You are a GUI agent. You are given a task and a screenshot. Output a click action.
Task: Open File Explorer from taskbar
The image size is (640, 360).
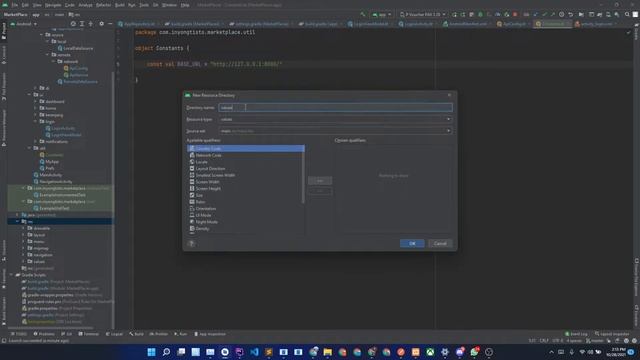(328, 352)
